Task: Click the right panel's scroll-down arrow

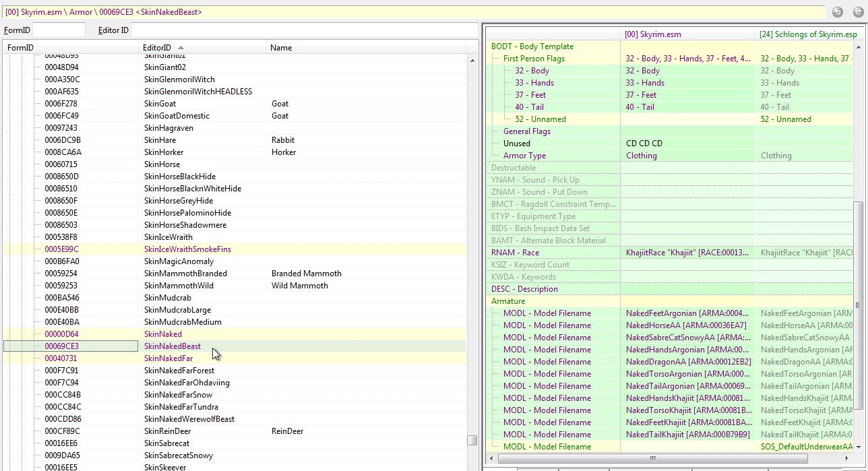Action: pos(859,447)
